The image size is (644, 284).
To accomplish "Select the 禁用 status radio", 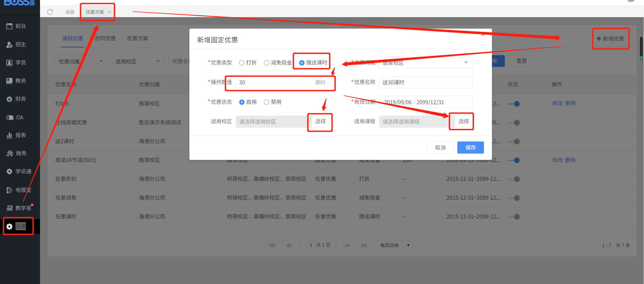I will (267, 102).
